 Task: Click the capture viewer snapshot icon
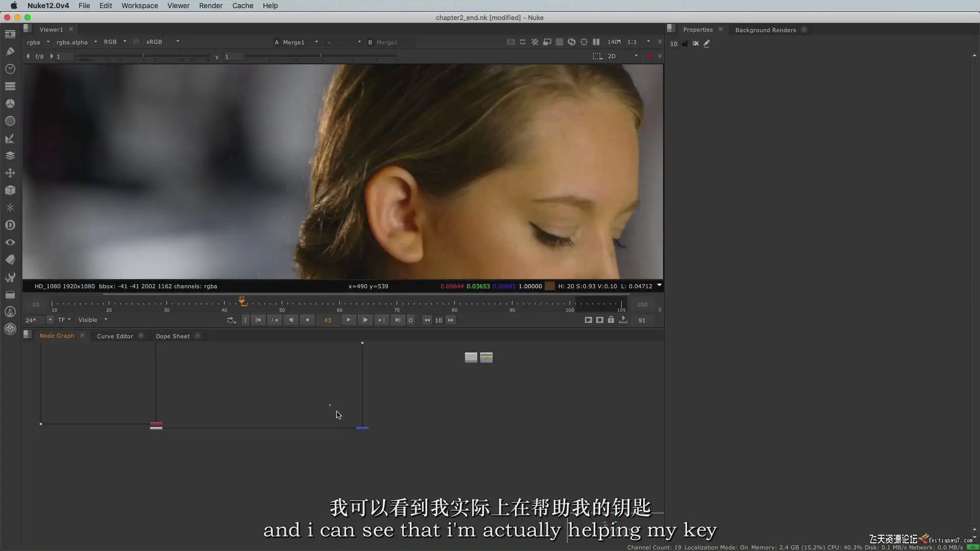click(x=600, y=320)
